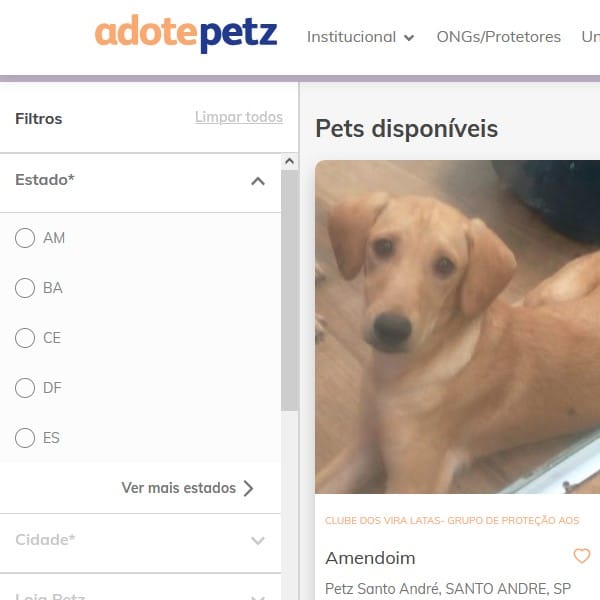
Task: Click the Amendoim pet name
Action: 370,558
